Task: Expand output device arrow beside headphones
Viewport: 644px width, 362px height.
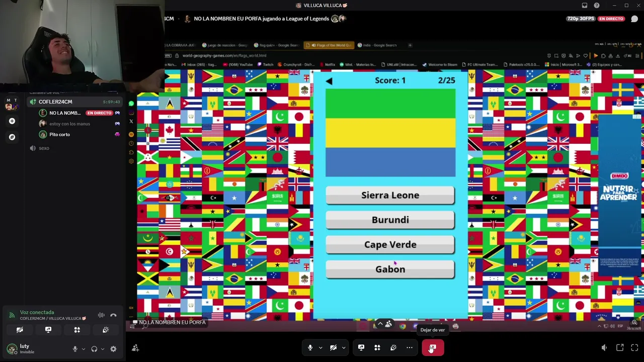Action: click(x=102, y=349)
